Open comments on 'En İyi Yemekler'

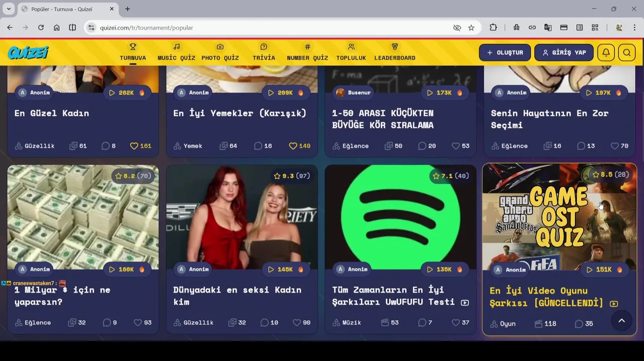(263, 146)
